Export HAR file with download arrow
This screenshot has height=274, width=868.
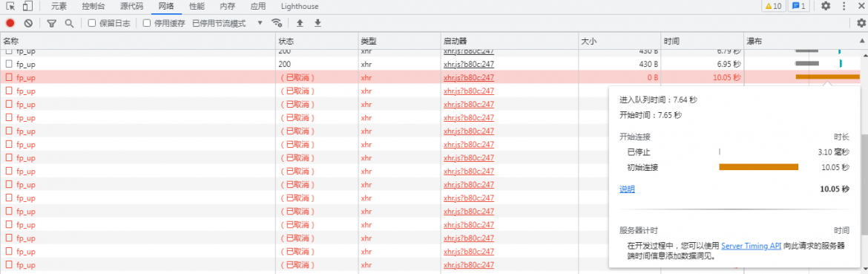coord(318,23)
